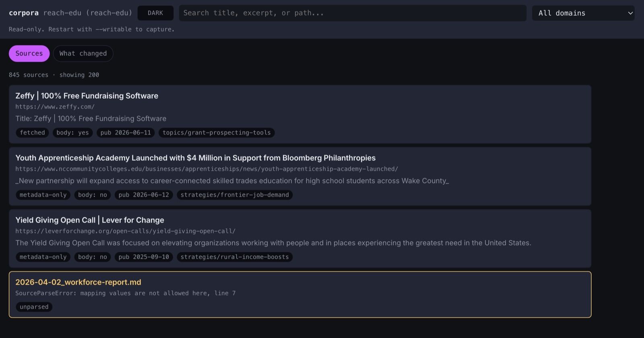Open the All domains dropdown
This screenshot has height=338, width=644.
(x=583, y=13)
